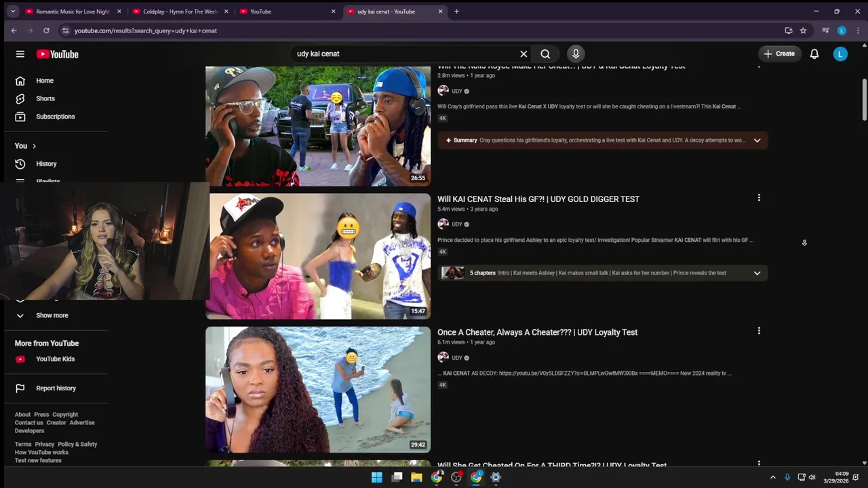Open a new Chrome tab with plus

(x=456, y=12)
